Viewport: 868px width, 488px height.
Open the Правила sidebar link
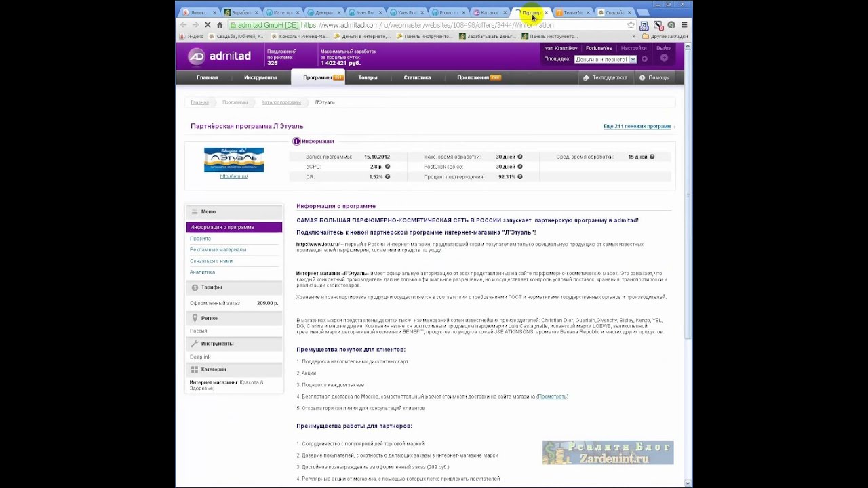[200, 239]
